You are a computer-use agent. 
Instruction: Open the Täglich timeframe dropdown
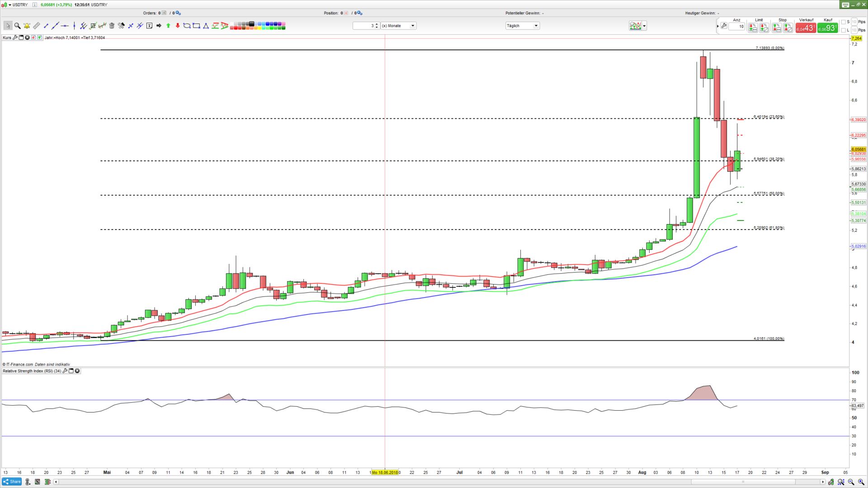click(523, 26)
